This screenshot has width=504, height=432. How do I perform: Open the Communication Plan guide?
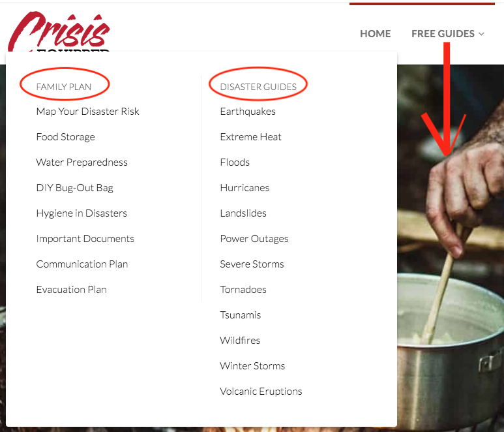82,264
